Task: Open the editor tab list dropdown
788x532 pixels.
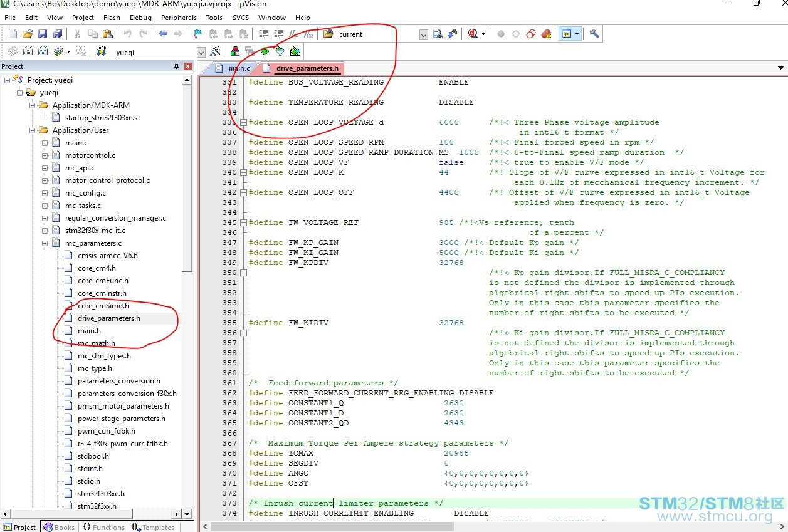Action: (781, 68)
